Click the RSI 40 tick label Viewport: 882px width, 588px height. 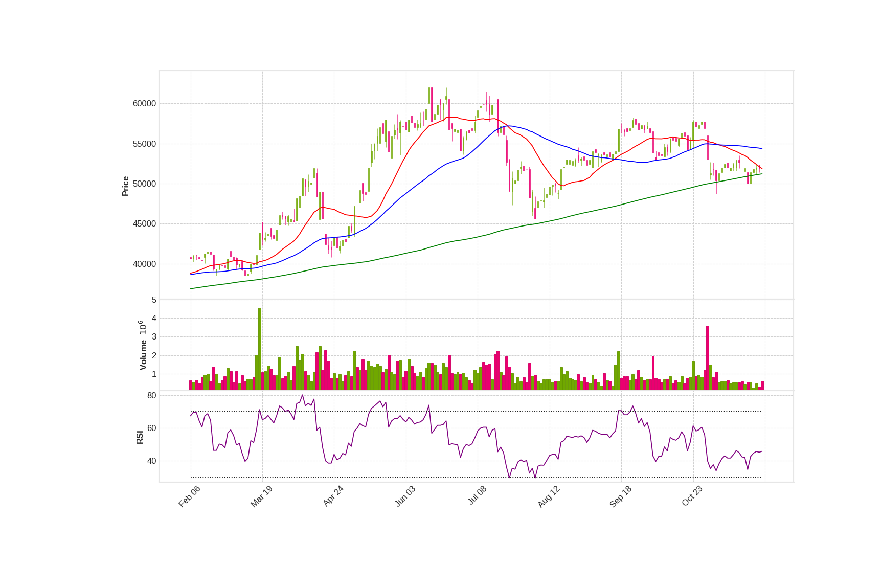click(x=152, y=461)
